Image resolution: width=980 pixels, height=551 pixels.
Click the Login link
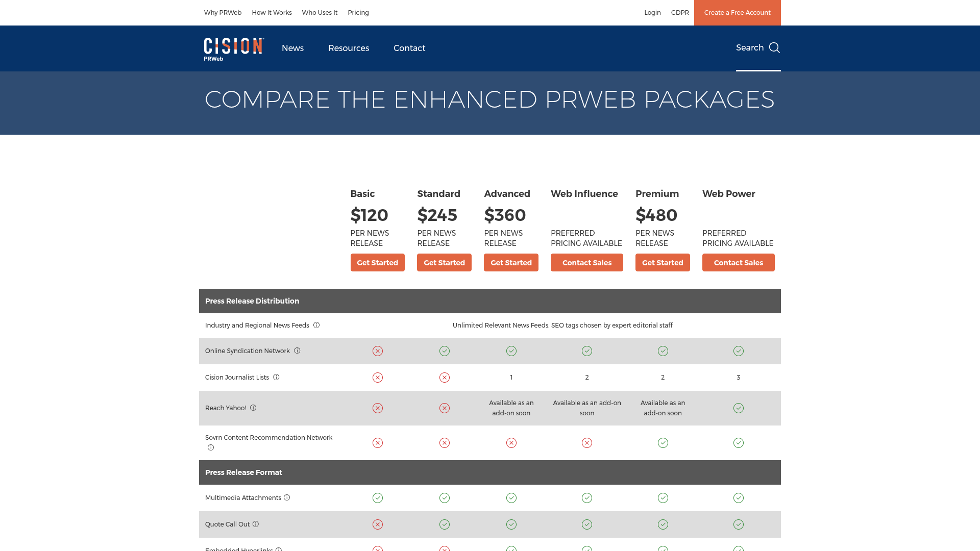coord(652,13)
